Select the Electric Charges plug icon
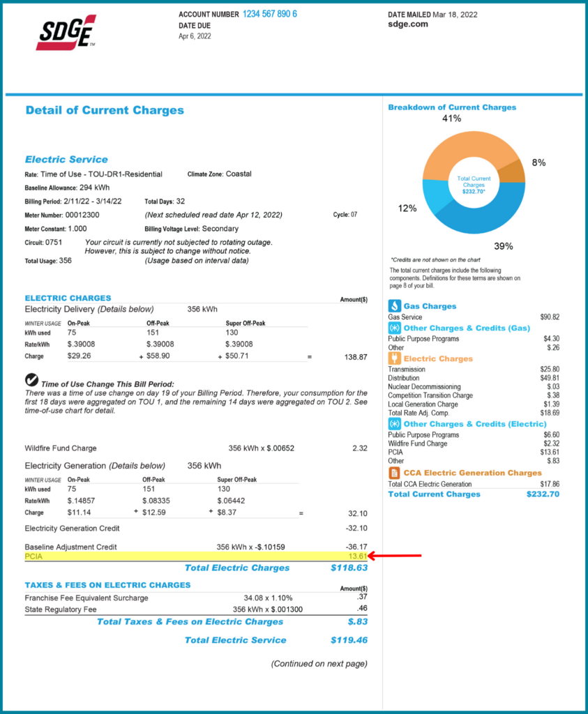 pos(395,359)
